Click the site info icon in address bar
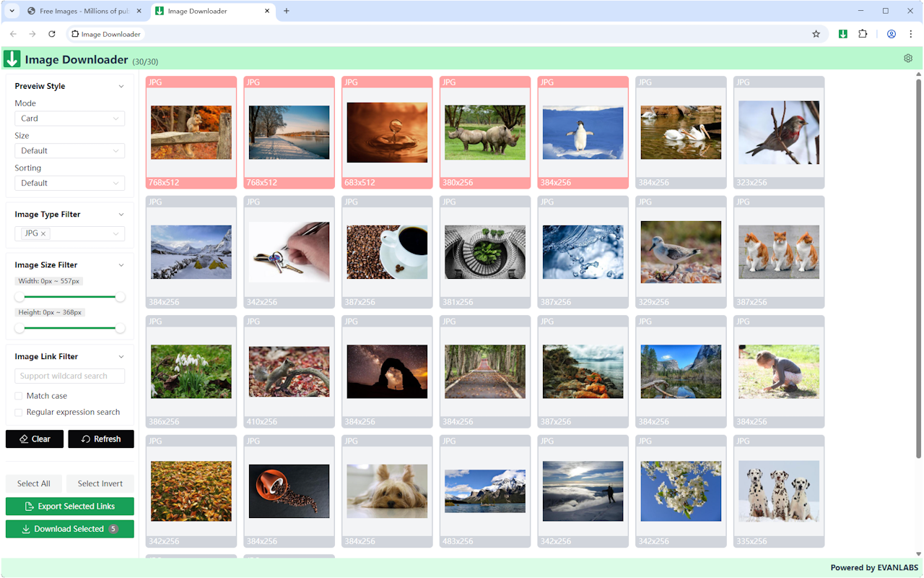Image resolution: width=924 pixels, height=578 pixels. tap(75, 34)
